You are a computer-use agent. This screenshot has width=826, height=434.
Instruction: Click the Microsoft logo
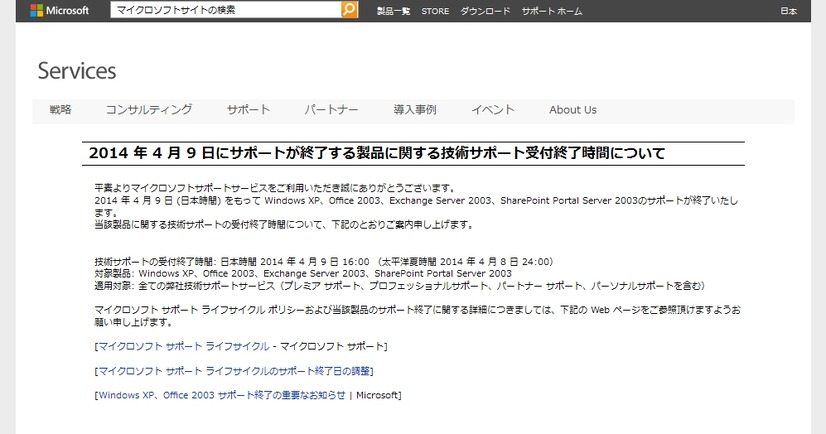click(x=60, y=10)
